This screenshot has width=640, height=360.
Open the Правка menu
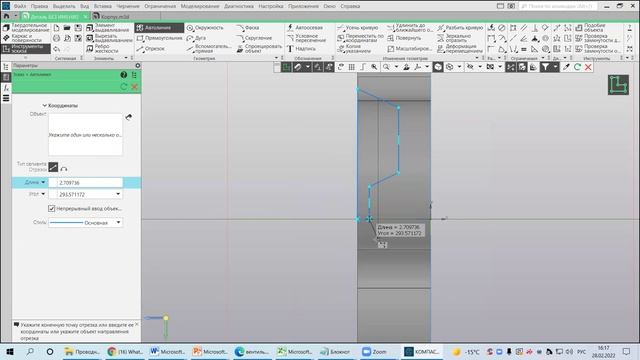point(39,6)
